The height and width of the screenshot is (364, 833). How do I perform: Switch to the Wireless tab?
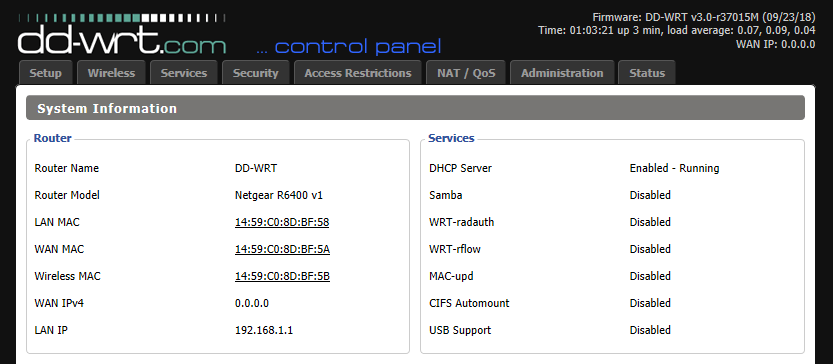pyautogui.click(x=111, y=73)
